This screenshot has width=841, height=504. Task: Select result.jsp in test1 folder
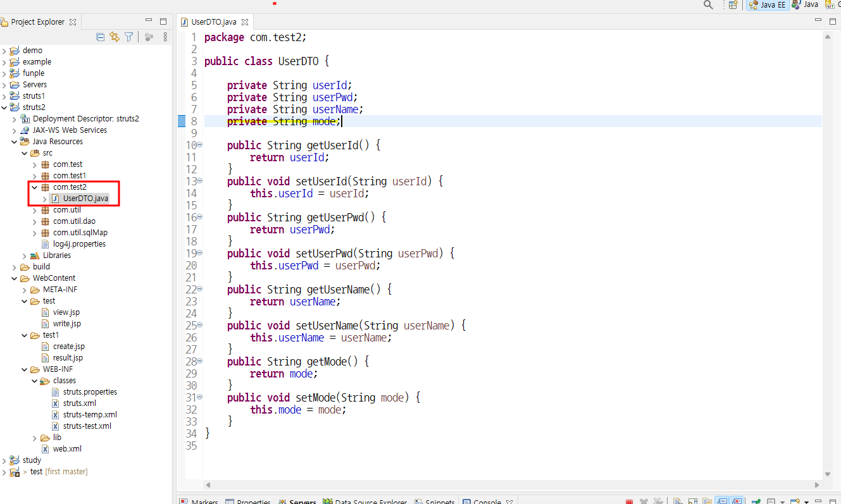68,358
